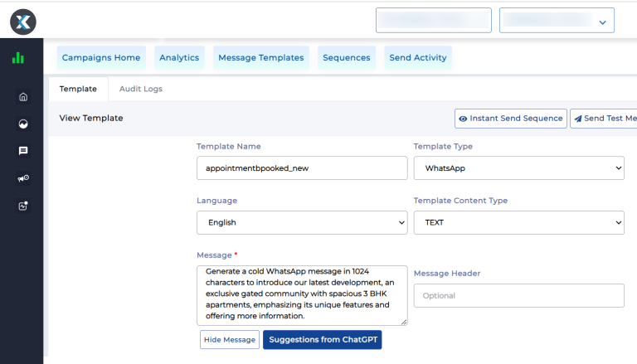Image resolution: width=637 pixels, height=364 pixels.
Task: Open the green bar chart sidebar icon
Action: pyautogui.click(x=18, y=58)
